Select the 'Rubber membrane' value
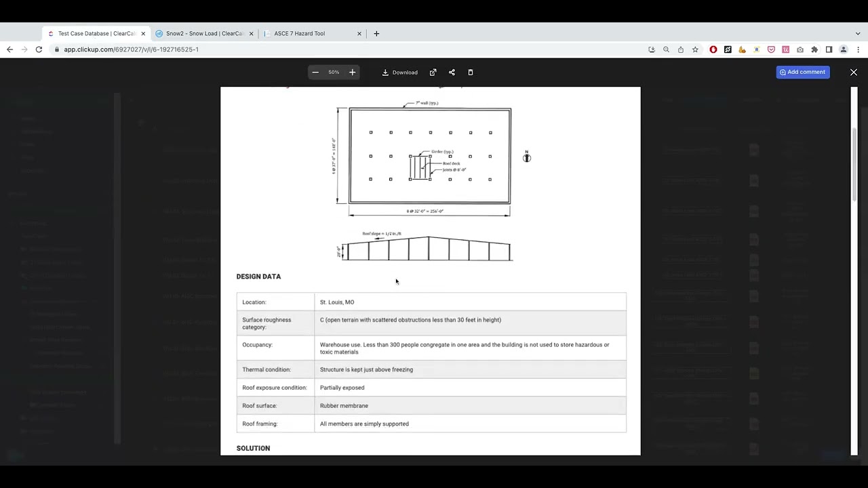 (344, 406)
